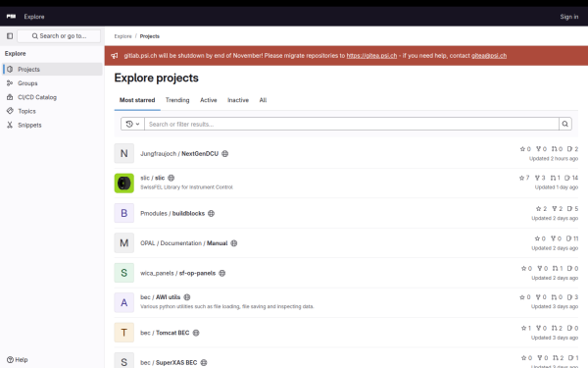588x368 pixels.
Task: Click the forks count for slic
Action: pos(540,178)
